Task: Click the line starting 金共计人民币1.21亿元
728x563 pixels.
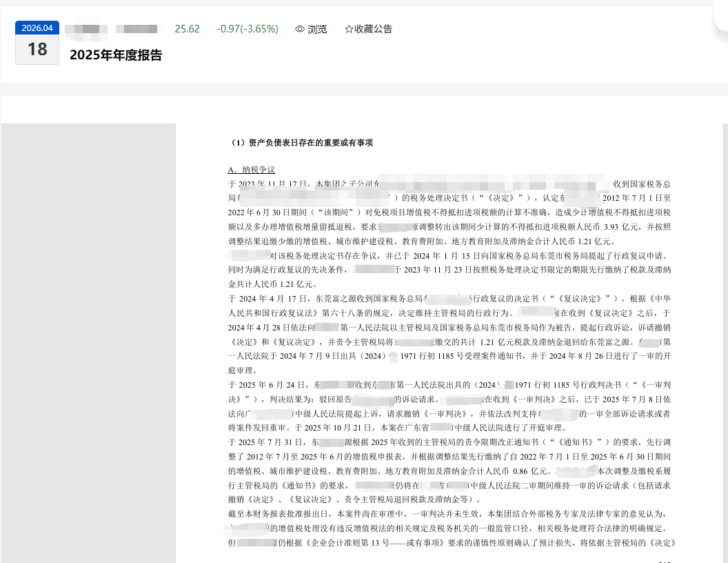Action: [x=272, y=284]
